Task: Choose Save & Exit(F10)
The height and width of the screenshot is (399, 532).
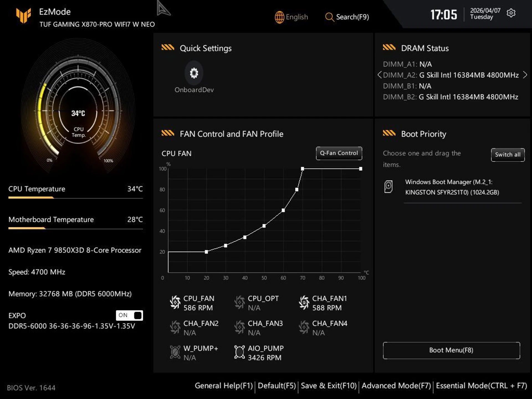Action: [329, 386]
